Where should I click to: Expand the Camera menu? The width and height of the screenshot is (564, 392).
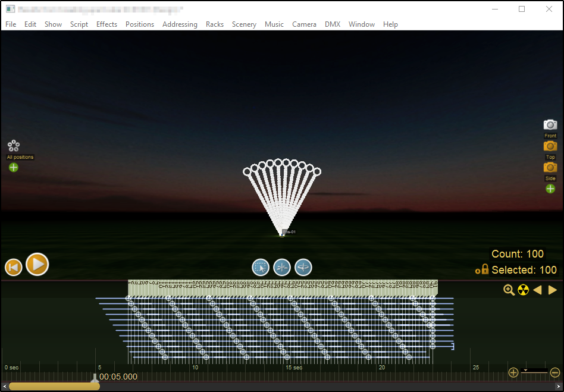tap(304, 24)
